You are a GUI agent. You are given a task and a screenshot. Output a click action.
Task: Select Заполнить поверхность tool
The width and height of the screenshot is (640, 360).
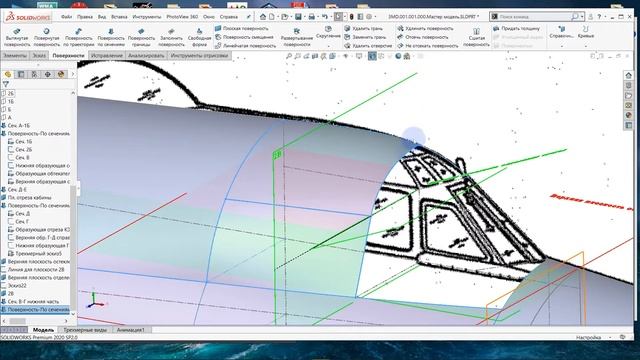(171, 37)
